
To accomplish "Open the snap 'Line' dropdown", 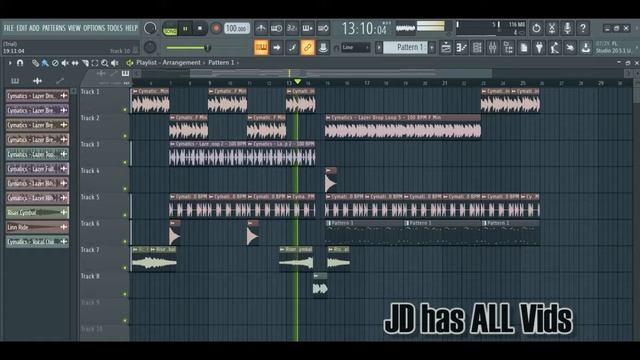I will tap(356, 48).
